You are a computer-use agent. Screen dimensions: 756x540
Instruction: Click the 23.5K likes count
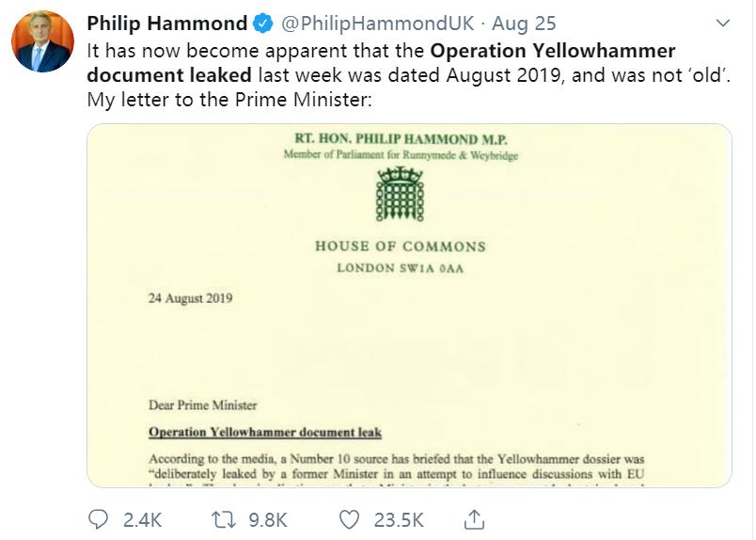[x=399, y=519]
